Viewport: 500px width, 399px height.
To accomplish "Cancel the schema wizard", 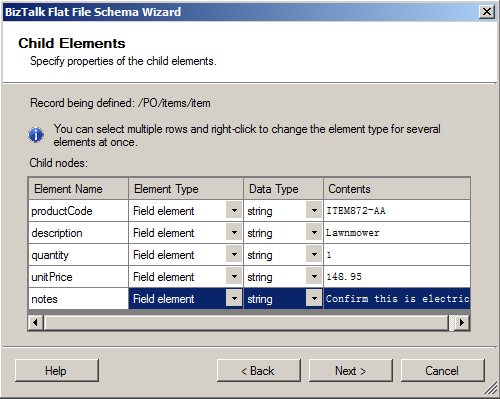I will point(442,371).
